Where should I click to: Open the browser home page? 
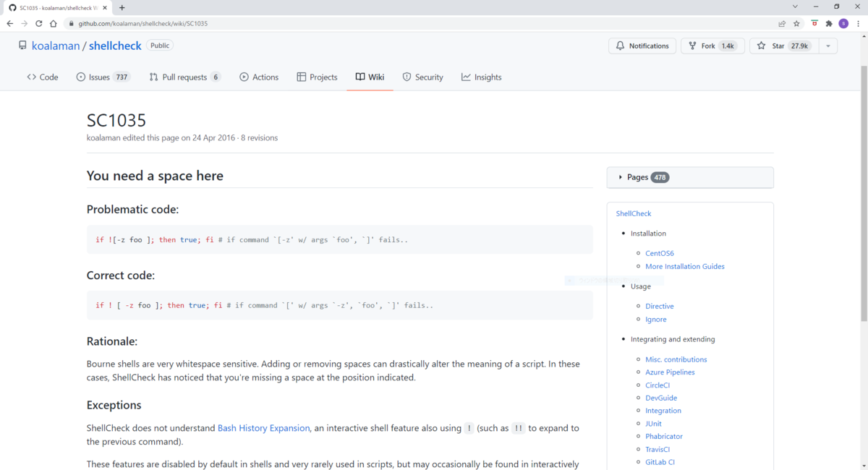[53, 23]
